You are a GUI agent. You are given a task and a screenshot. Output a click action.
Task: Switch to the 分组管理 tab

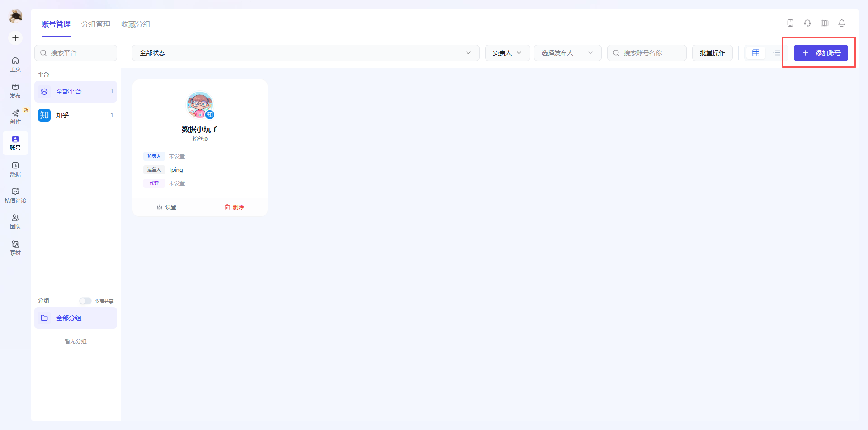96,24
